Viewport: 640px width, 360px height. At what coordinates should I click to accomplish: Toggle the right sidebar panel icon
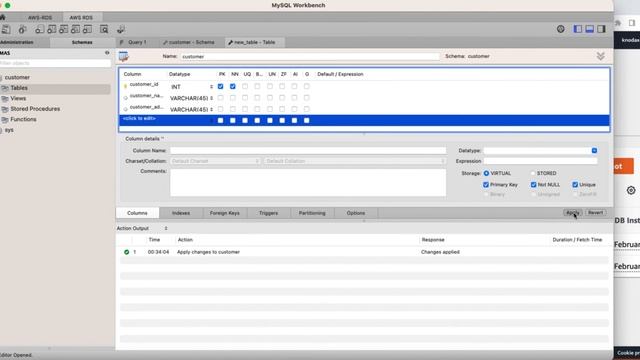(x=601, y=29)
